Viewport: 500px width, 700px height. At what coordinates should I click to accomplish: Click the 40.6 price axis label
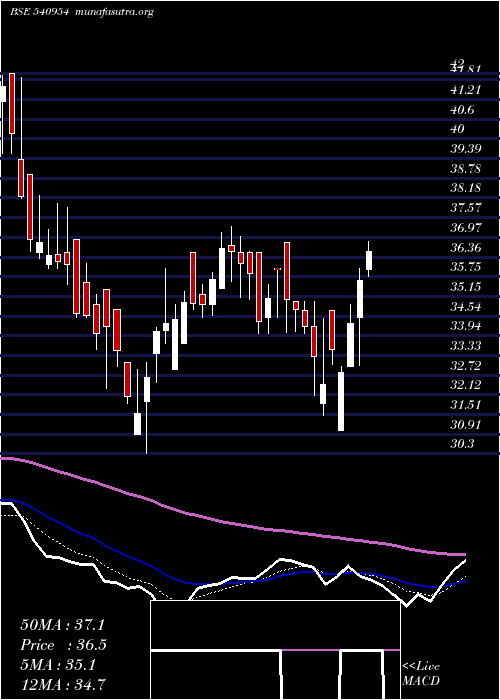coord(463,110)
